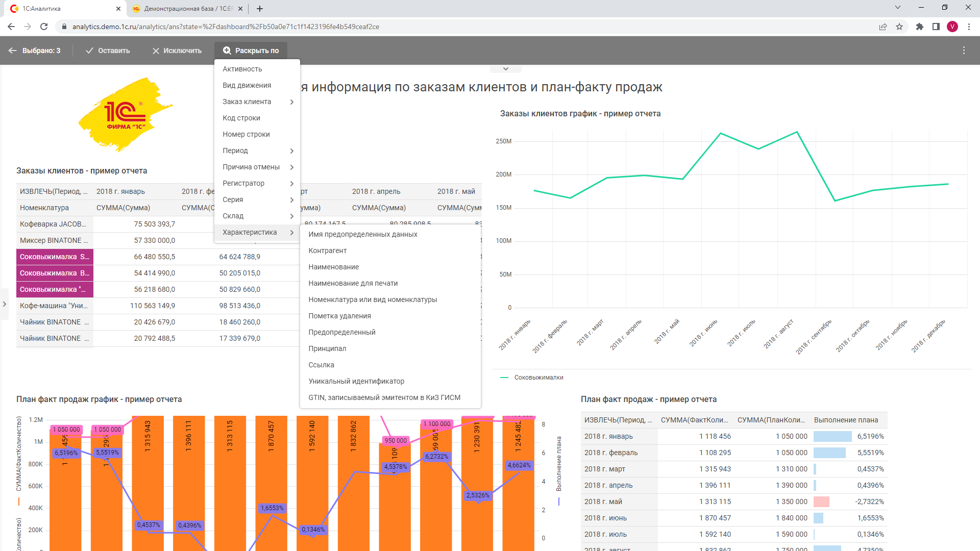This screenshot has width=980, height=551.
Task: Reload the page
Action: 44,27
